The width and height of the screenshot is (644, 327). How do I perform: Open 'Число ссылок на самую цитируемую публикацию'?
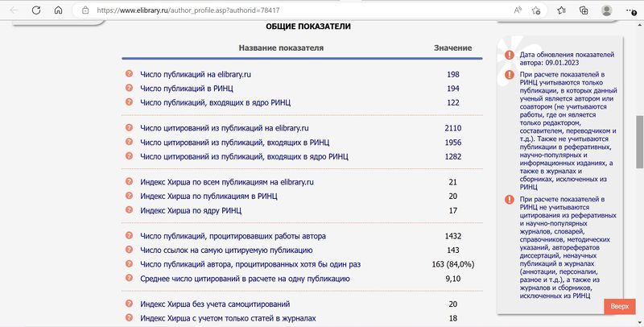[226, 250]
